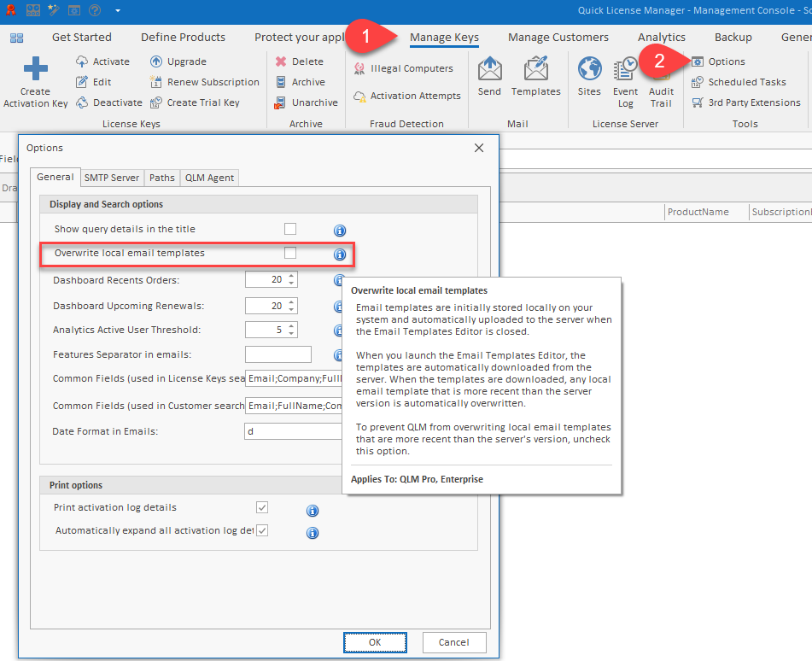
Task: Click the Activate license key icon
Action: pyautogui.click(x=82, y=61)
